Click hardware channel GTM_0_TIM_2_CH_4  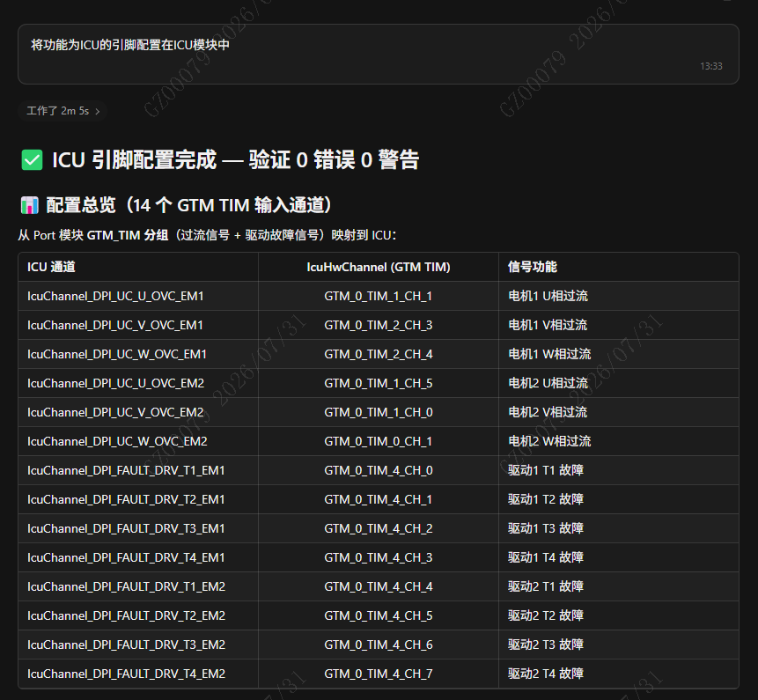click(x=379, y=354)
